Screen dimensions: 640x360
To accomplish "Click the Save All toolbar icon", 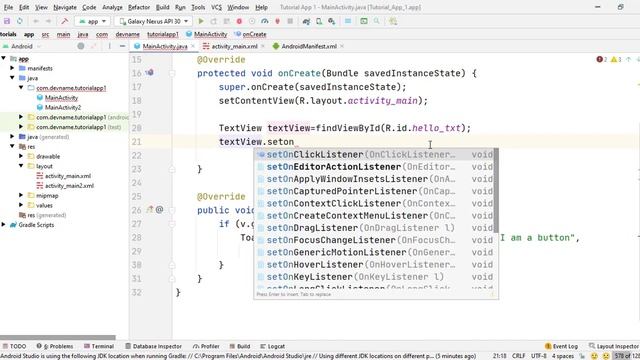I will pos(7,21).
